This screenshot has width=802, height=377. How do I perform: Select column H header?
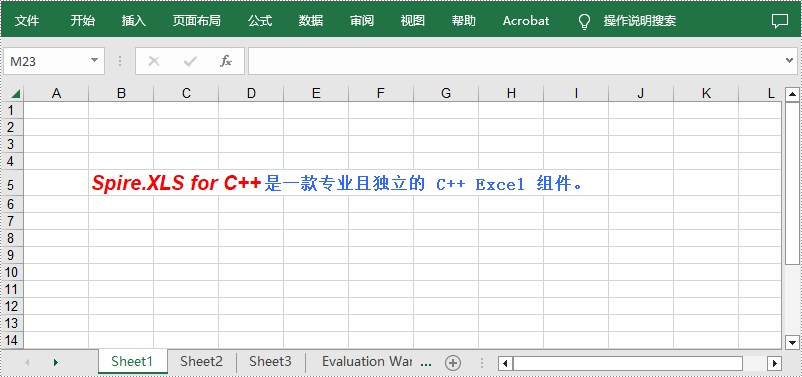511,93
